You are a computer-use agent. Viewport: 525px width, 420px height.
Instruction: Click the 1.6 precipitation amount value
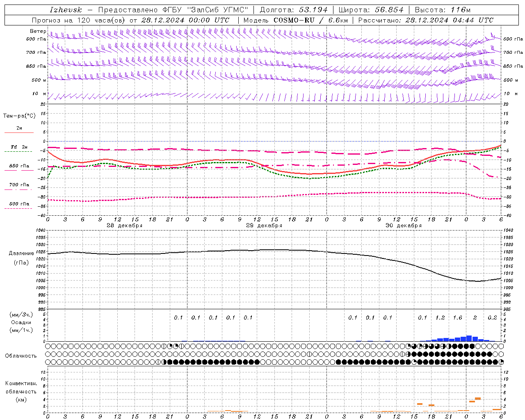click(457, 318)
